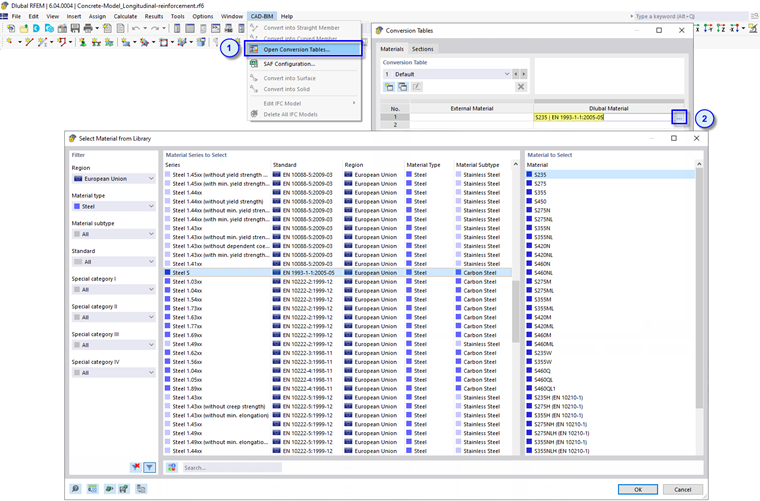Open the Special category III dropdown

[x=113, y=345]
